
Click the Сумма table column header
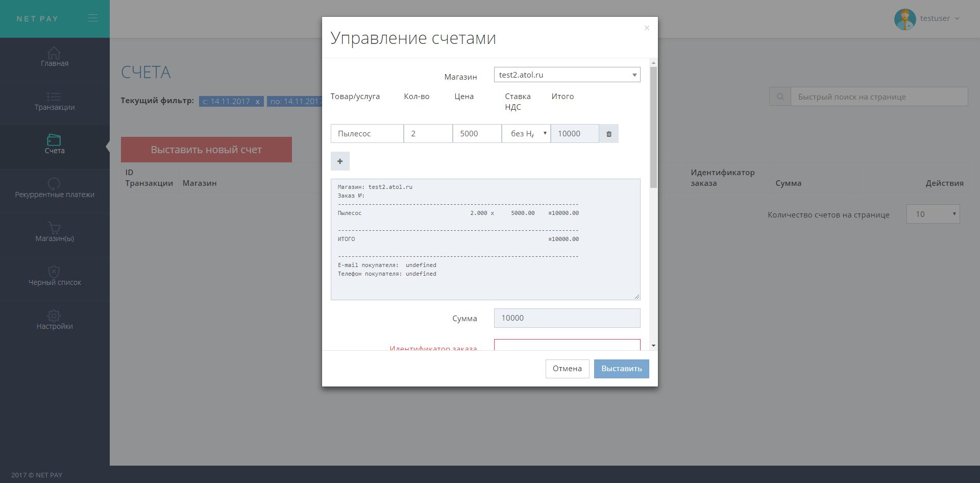click(788, 183)
